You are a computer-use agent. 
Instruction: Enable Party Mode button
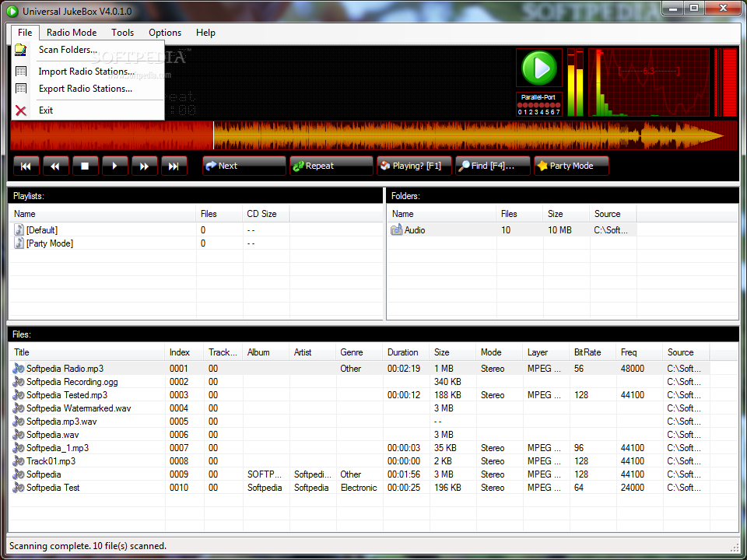pos(571,166)
